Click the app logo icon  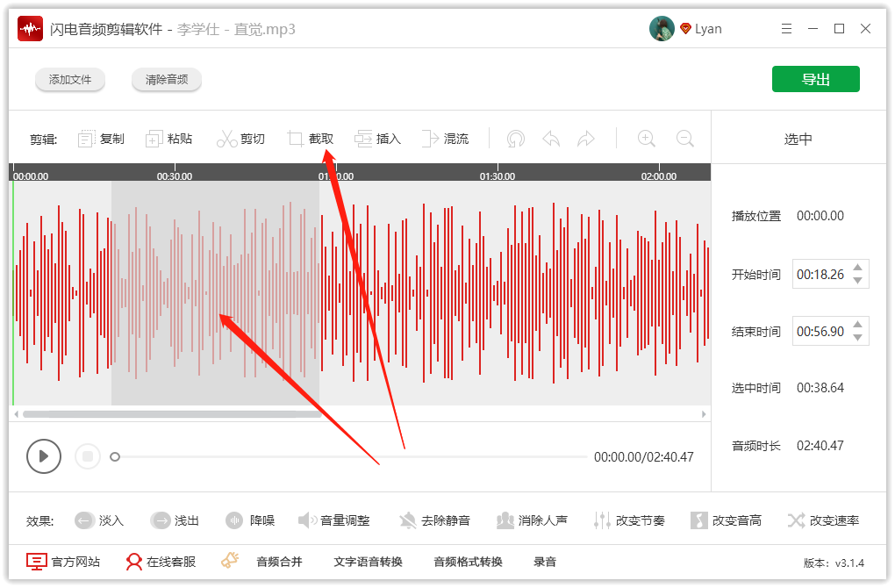(30, 29)
